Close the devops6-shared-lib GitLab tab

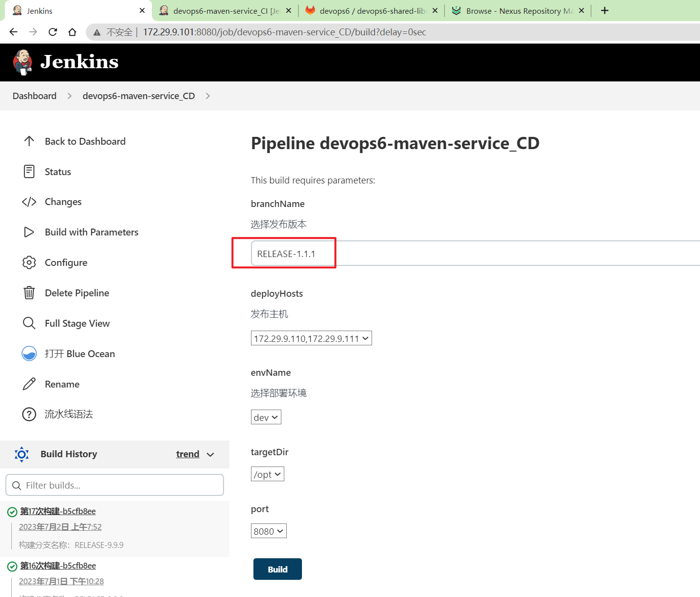click(x=435, y=10)
